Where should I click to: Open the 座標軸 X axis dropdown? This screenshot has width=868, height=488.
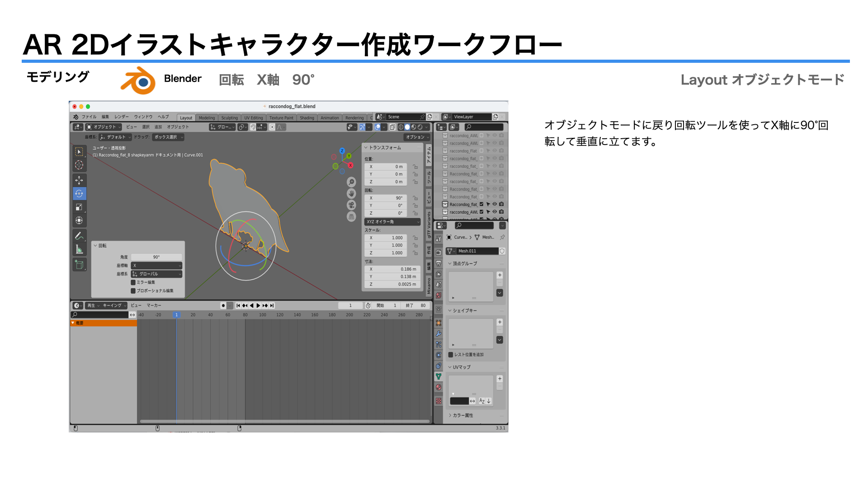(156, 266)
